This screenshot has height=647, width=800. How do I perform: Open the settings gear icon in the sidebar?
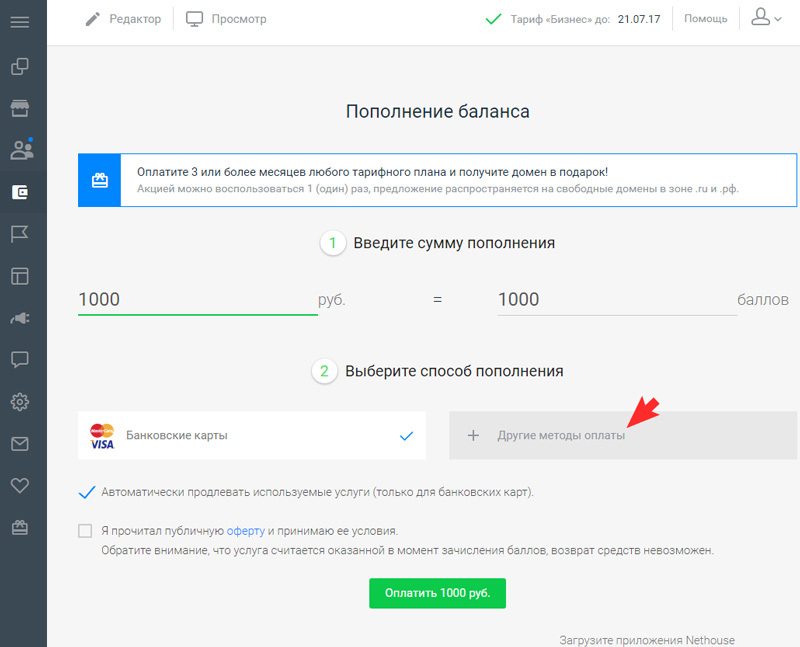pos(19,402)
